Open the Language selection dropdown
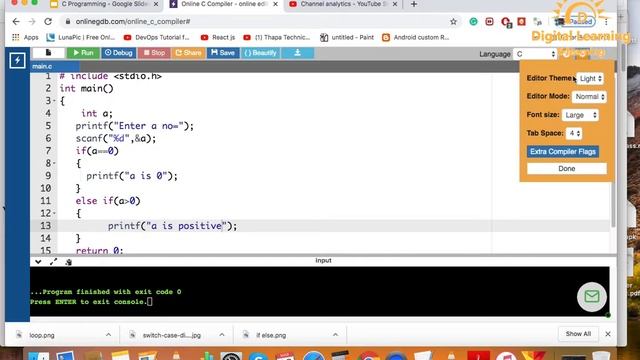Screen dimensions: 640x360 point(535,54)
